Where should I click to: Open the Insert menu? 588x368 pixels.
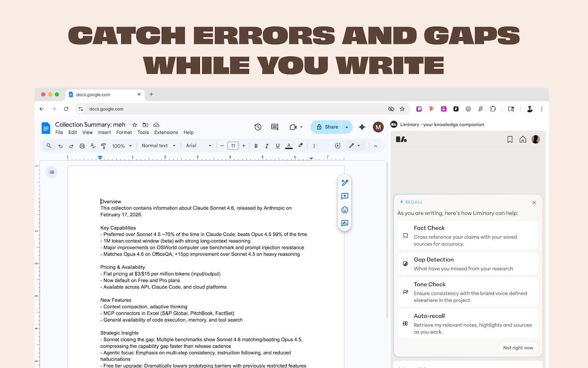[x=104, y=132]
